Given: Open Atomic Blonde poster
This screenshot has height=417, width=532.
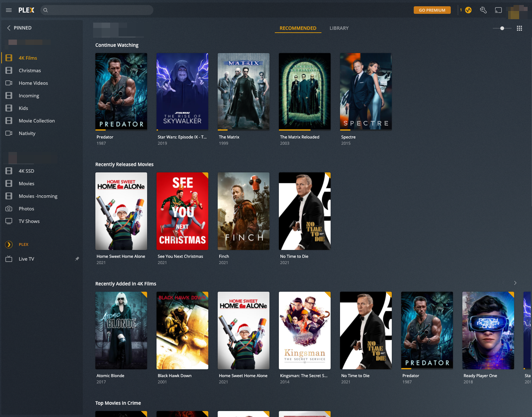Looking at the screenshot, I should (121, 330).
